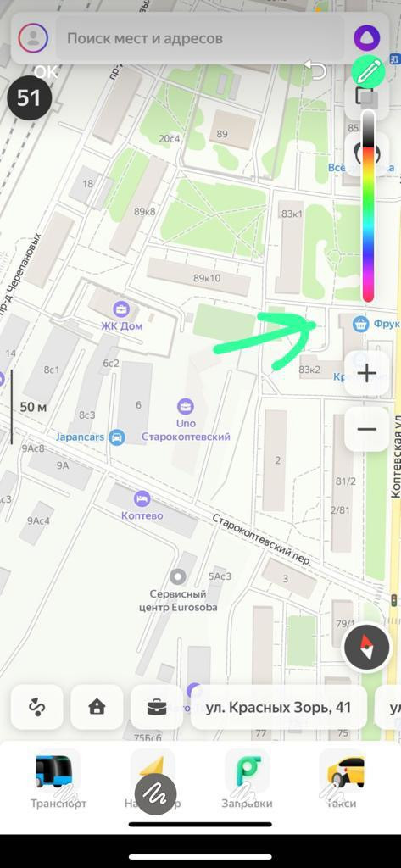The width and height of the screenshot is (401, 868).
Task: Zoom out with the minus button
Action: (x=366, y=429)
